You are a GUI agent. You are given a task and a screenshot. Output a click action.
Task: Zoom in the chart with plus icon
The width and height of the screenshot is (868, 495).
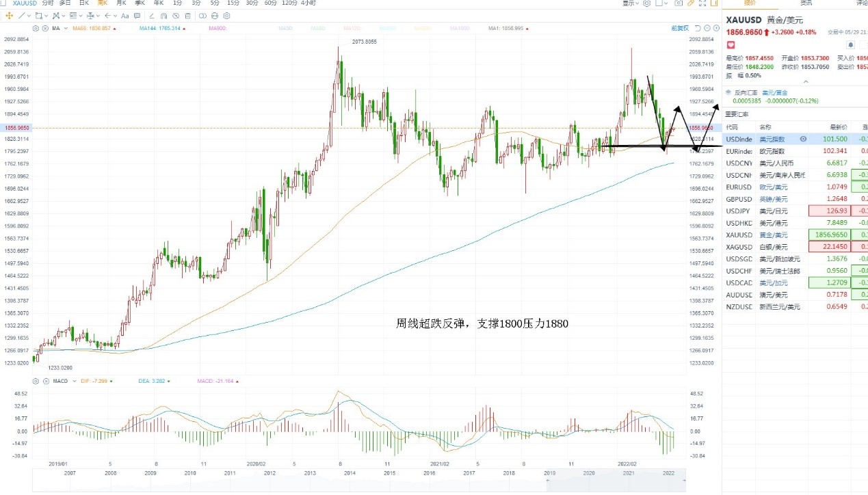716,28
